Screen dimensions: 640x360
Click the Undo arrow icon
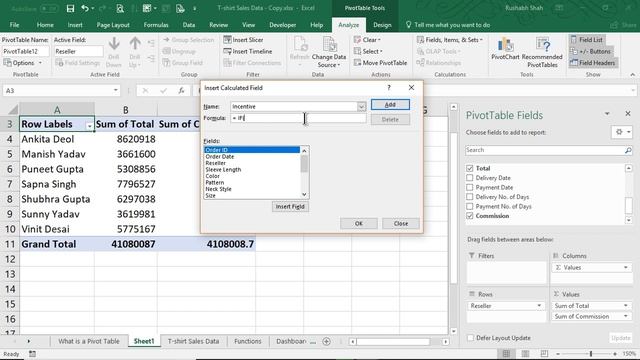85,8
